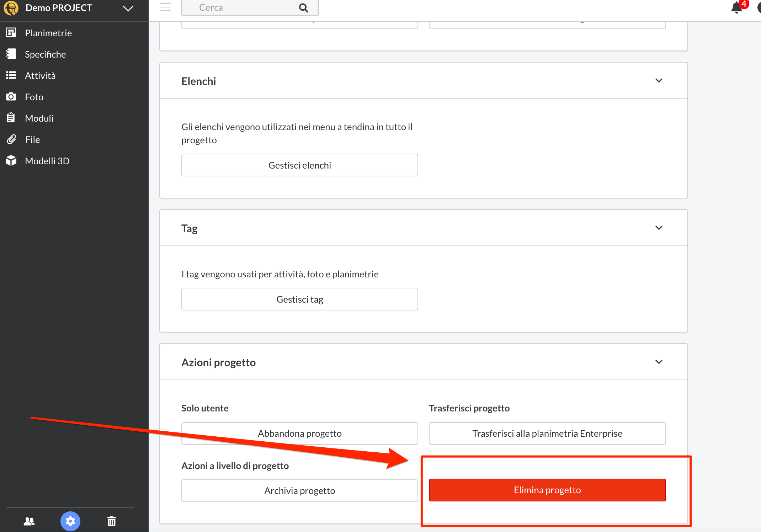The image size is (761, 532).
Task: Open the Demo PROJECT dropdown
Action: point(128,8)
